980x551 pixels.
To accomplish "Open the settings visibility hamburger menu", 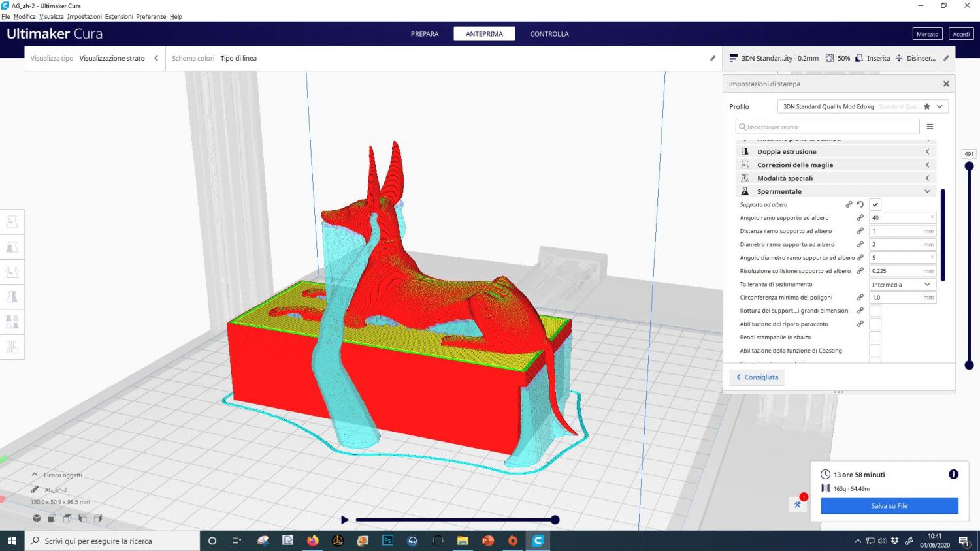I will click(930, 127).
